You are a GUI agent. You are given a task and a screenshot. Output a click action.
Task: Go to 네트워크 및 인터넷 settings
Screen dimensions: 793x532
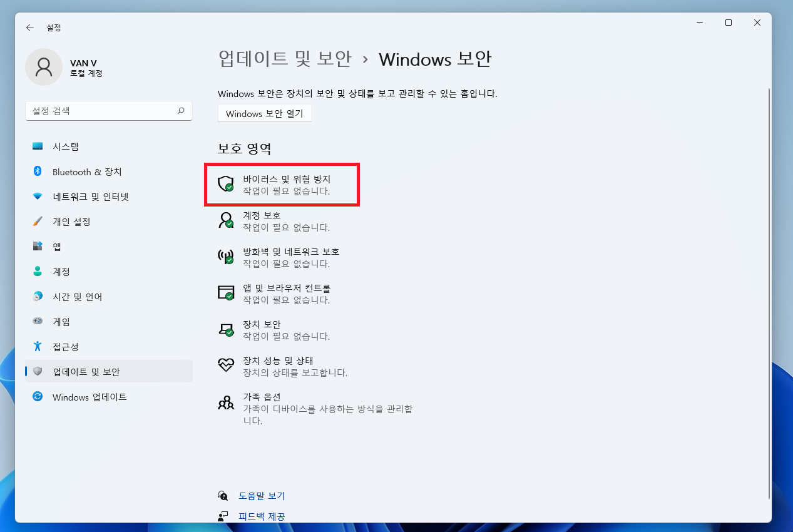coord(109,197)
